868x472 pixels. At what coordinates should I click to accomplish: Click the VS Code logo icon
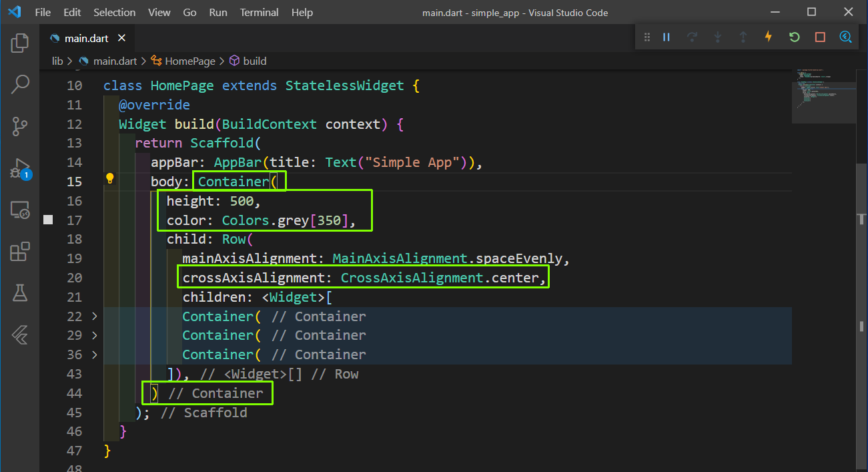[x=15, y=12]
